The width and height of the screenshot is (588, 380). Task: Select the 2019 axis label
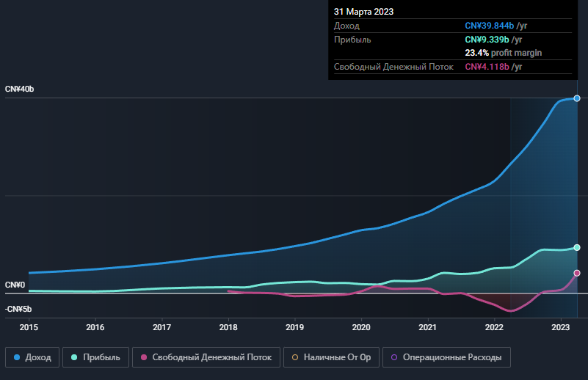pyautogui.click(x=295, y=327)
